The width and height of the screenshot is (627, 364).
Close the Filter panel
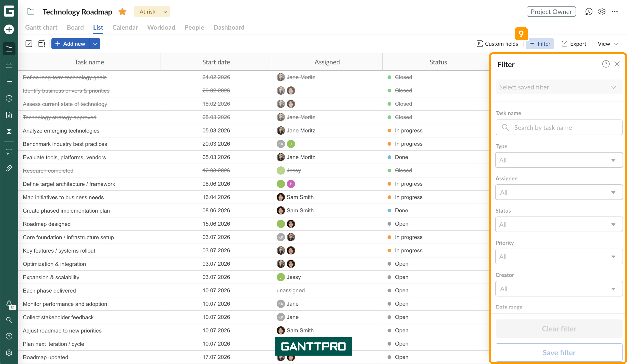coord(617,64)
